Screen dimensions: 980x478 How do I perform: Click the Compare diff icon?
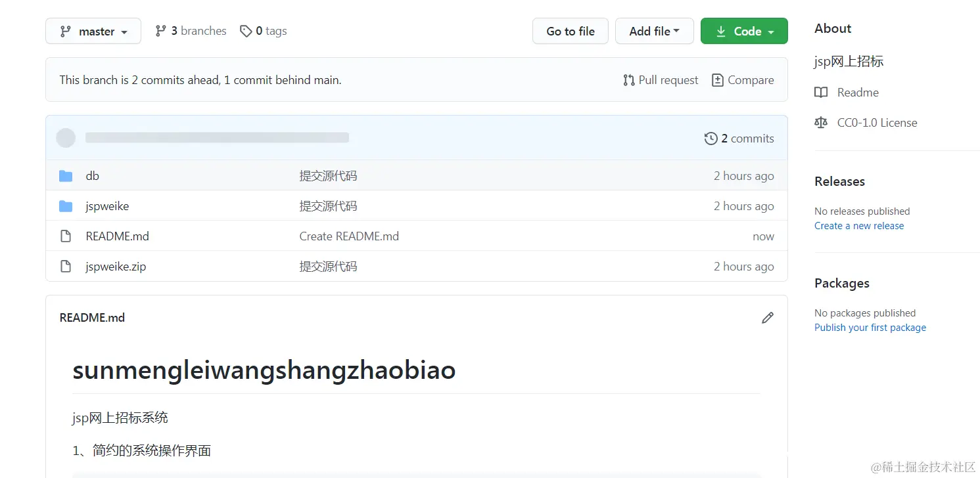coord(718,80)
